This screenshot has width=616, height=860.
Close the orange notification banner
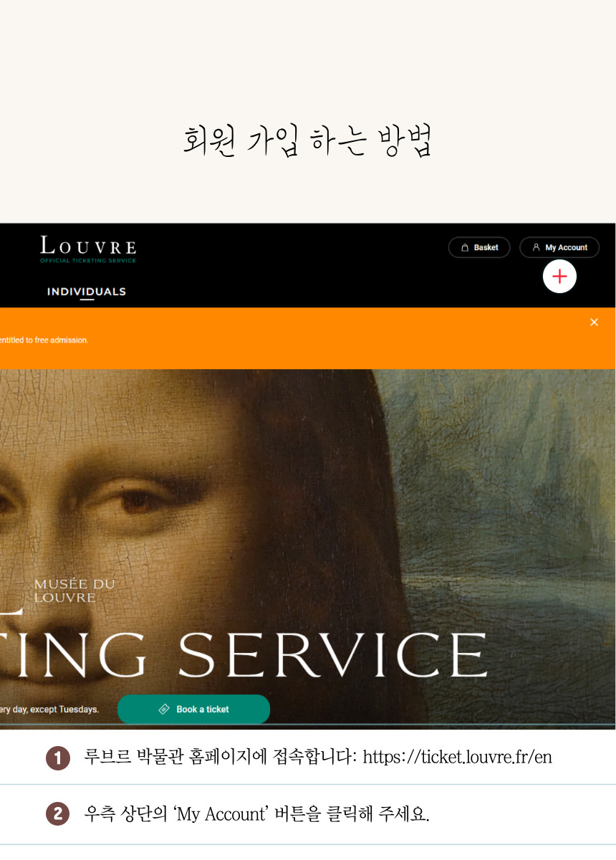pos(594,322)
